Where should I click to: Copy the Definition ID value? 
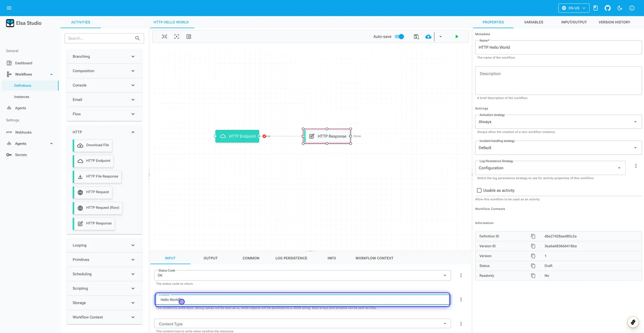coord(533,236)
